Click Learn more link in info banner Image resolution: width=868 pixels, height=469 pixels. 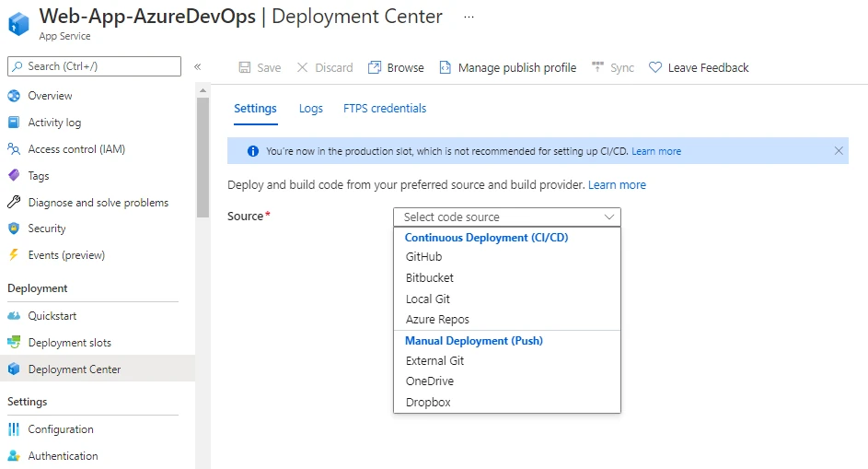tap(656, 151)
